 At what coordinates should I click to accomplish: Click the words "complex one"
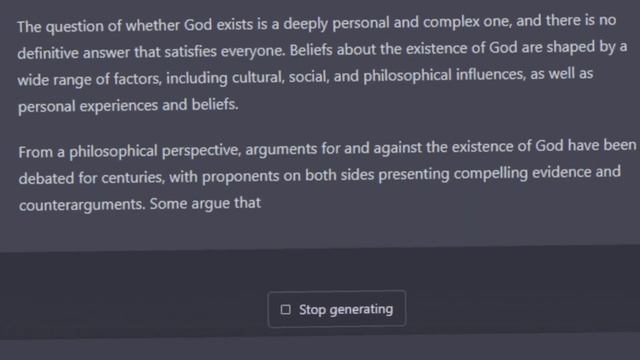tap(467, 21)
